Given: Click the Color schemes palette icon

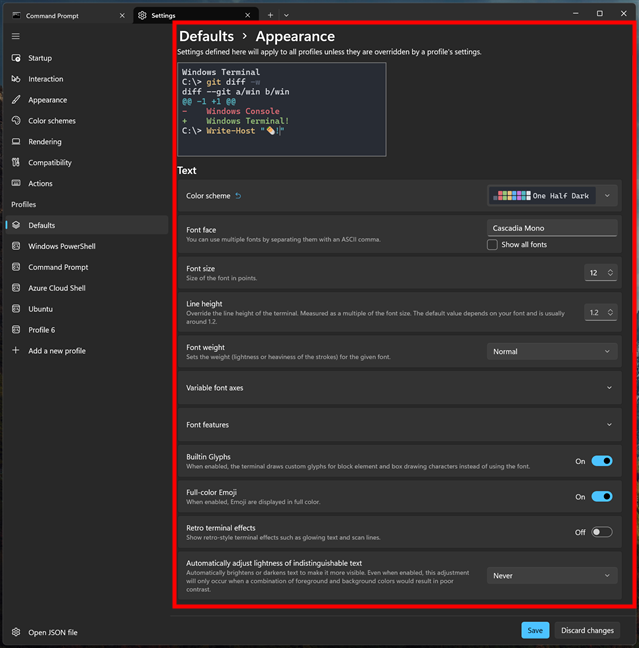Looking at the screenshot, I should pos(16,121).
